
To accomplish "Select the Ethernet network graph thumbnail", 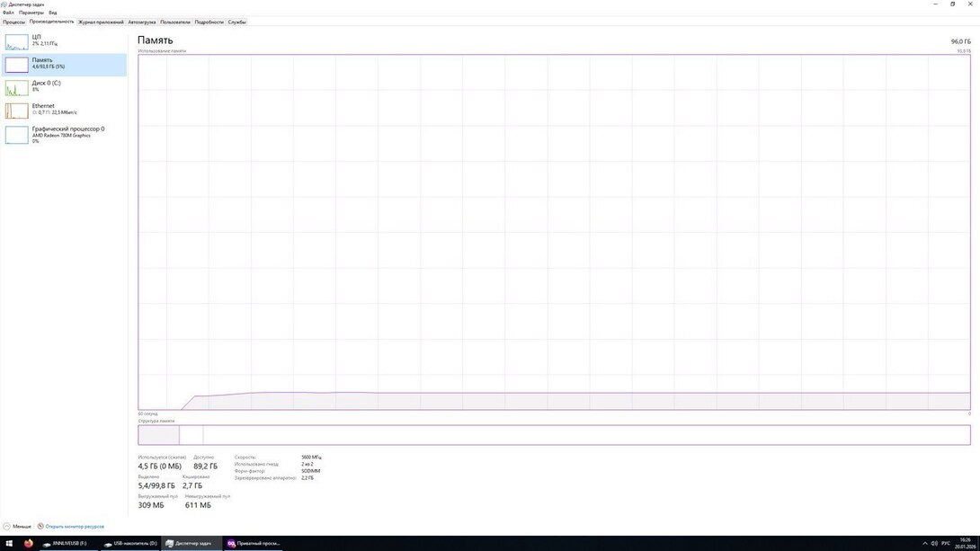I will pyautogui.click(x=17, y=111).
